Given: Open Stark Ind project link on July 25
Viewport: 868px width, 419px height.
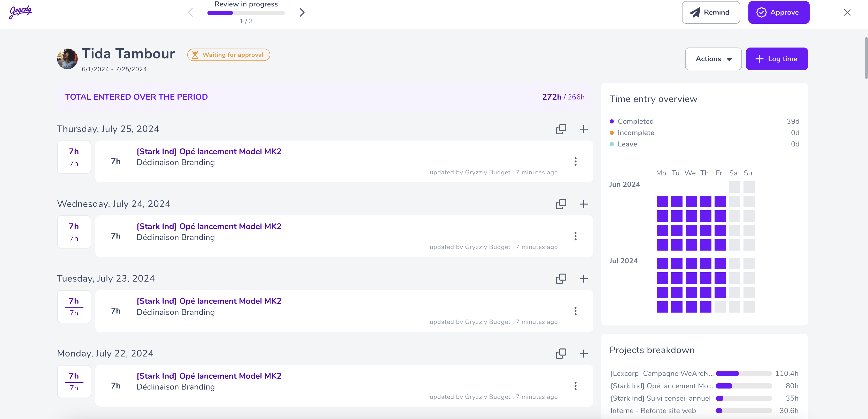Looking at the screenshot, I should (x=209, y=152).
